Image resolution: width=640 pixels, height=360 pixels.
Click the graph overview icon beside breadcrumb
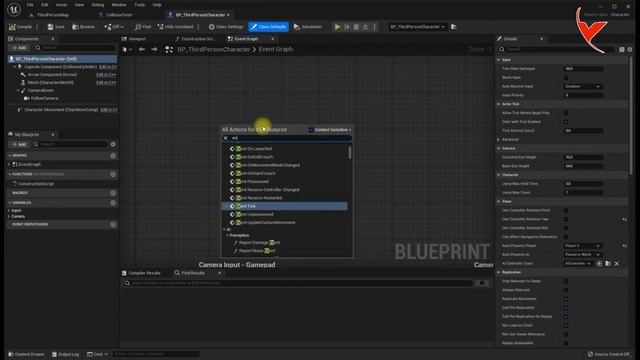pos(169,49)
